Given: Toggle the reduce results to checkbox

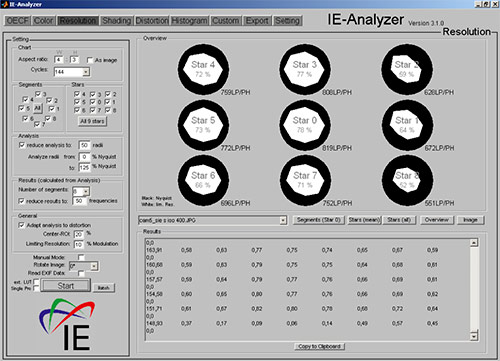Looking at the screenshot, I should click(x=21, y=201).
